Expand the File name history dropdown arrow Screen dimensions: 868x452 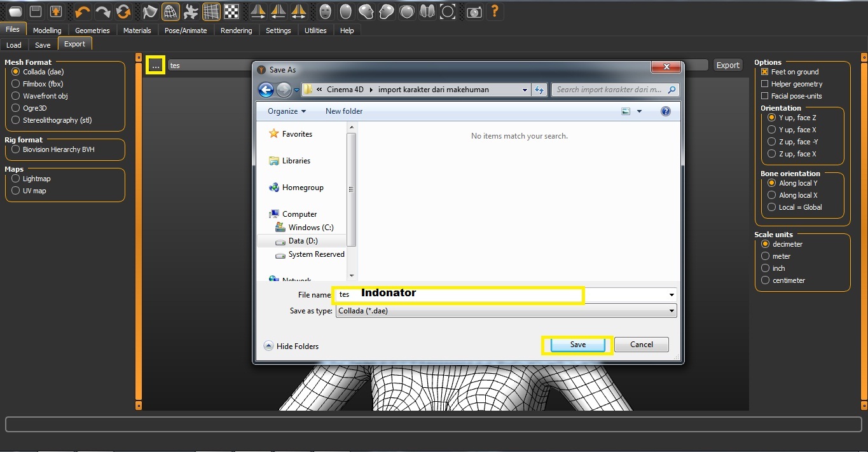click(x=672, y=295)
